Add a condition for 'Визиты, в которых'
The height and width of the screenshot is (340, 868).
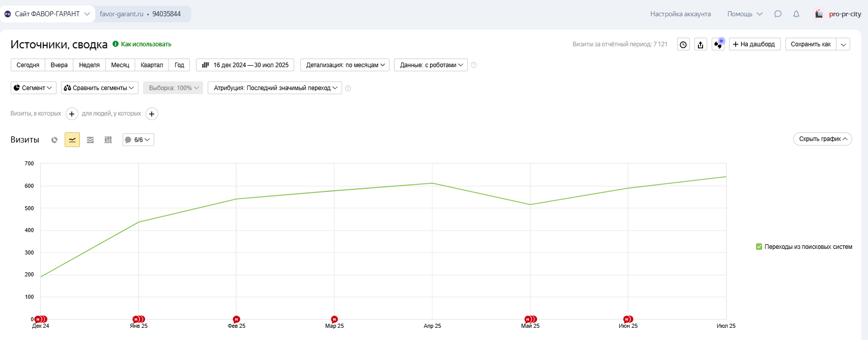(x=72, y=114)
